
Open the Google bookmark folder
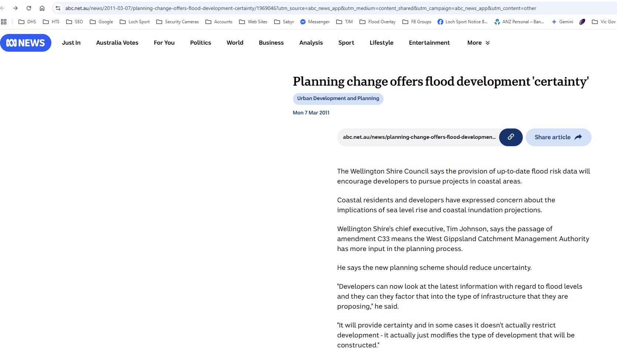[x=101, y=22]
